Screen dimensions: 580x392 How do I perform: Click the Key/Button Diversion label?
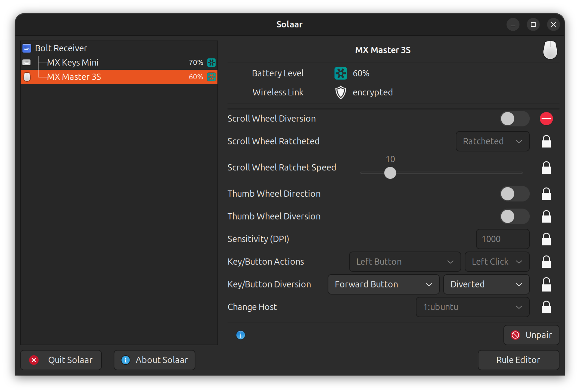[x=269, y=284]
